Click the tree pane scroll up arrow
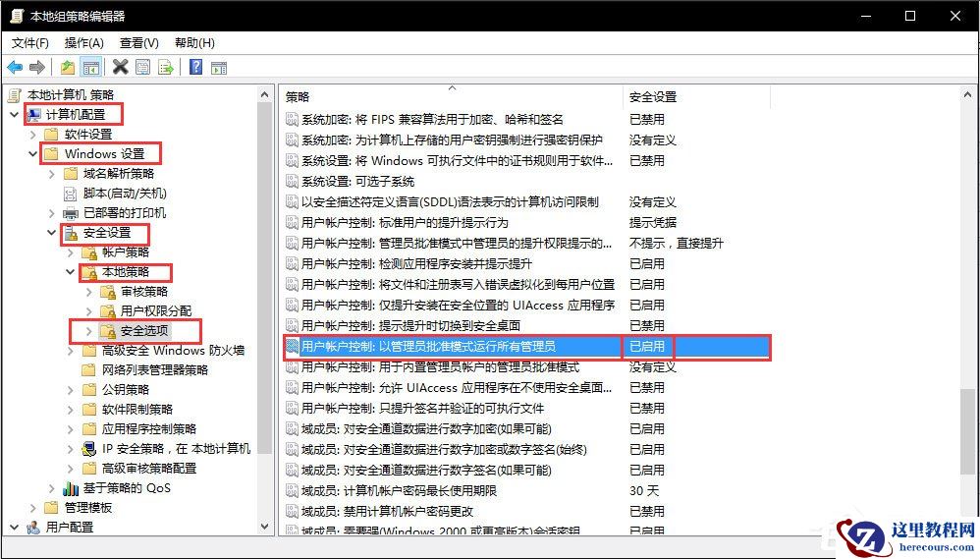The width and height of the screenshot is (980, 559). 265,94
